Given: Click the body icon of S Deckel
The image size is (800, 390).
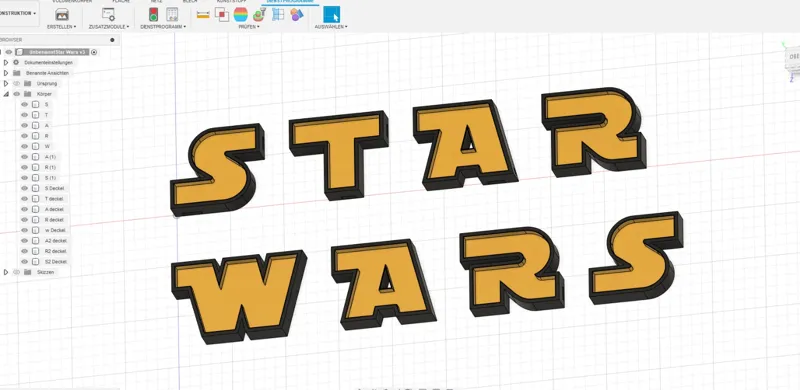Looking at the screenshot, I should (x=35, y=188).
